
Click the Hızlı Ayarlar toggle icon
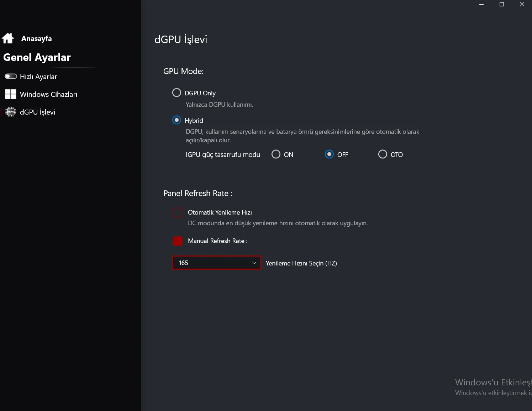click(x=11, y=77)
